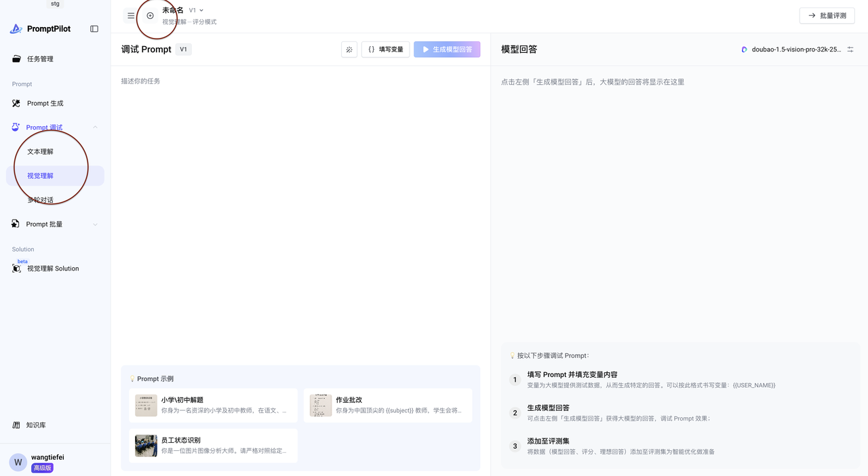Select 视觉理解 under Prompt 调试
Image resolution: width=868 pixels, height=476 pixels.
(55, 176)
